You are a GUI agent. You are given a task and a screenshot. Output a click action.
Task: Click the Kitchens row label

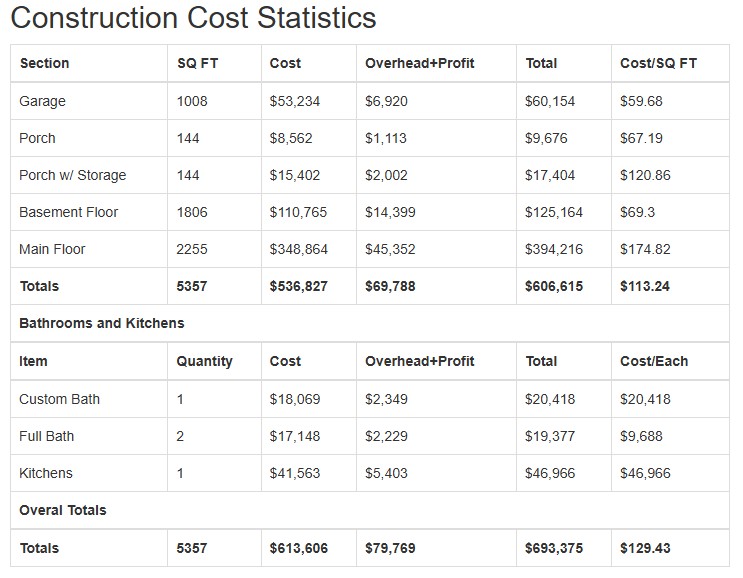point(46,473)
